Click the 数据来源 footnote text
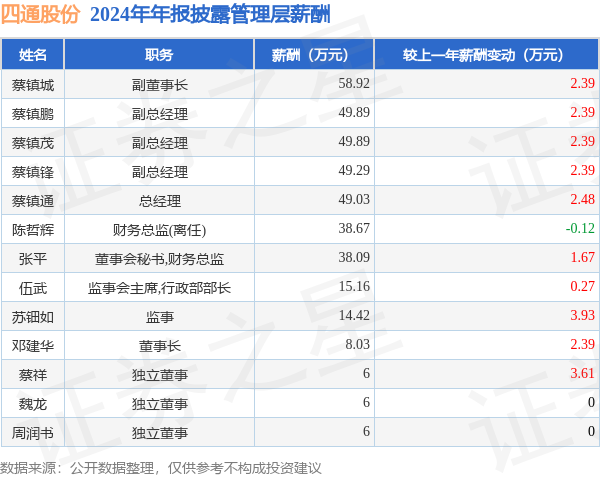Viewport: 600px width, 477px height. point(161,468)
